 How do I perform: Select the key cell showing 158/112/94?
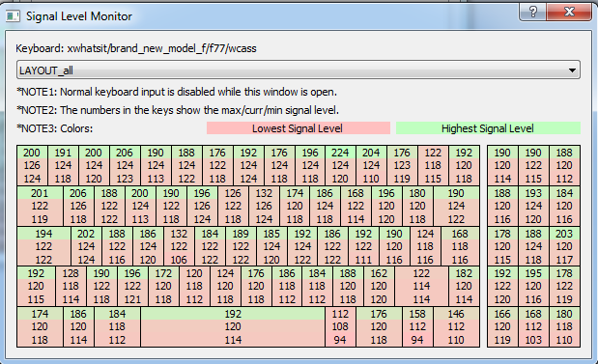click(x=417, y=327)
